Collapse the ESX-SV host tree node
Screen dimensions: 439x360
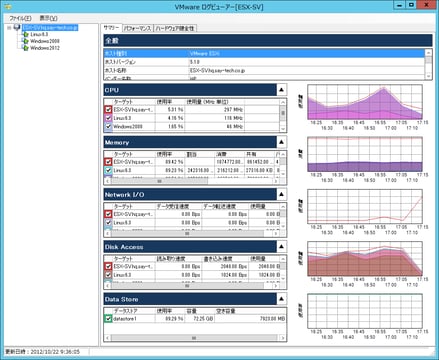pyautogui.click(x=9, y=28)
